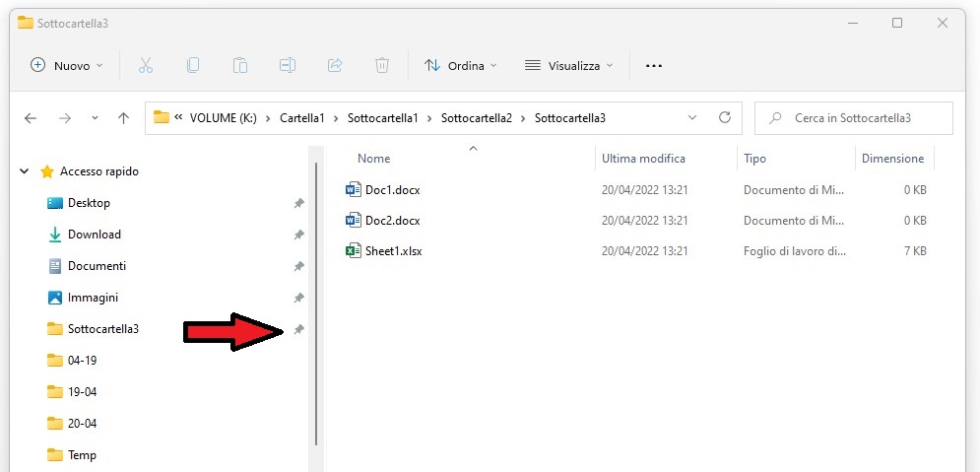The width and height of the screenshot is (980, 472).
Task: Click Accesso rapido label
Action: [99, 170]
